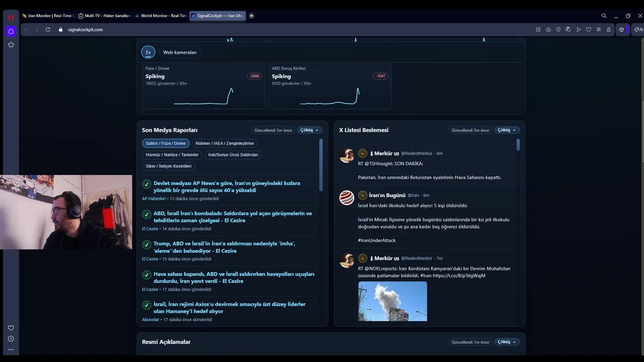Switch to the Multi TV tab
This screenshot has height=362, width=644.
coord(105,16)
